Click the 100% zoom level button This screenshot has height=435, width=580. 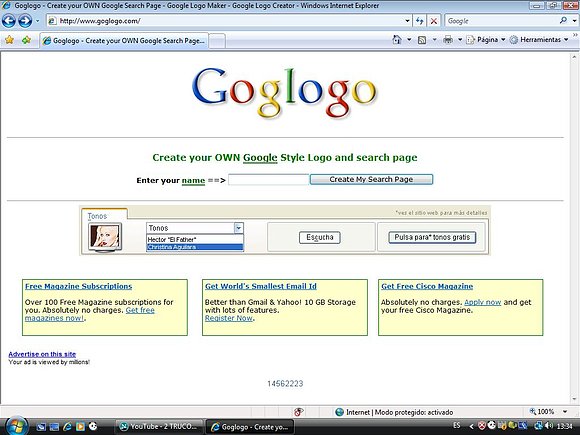click(x=542, y=412)
